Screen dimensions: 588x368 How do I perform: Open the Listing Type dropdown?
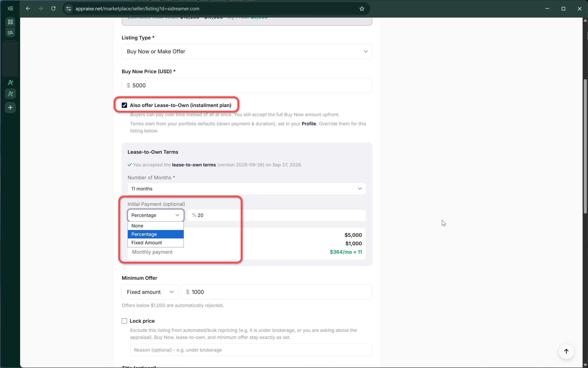pos(247,51)
